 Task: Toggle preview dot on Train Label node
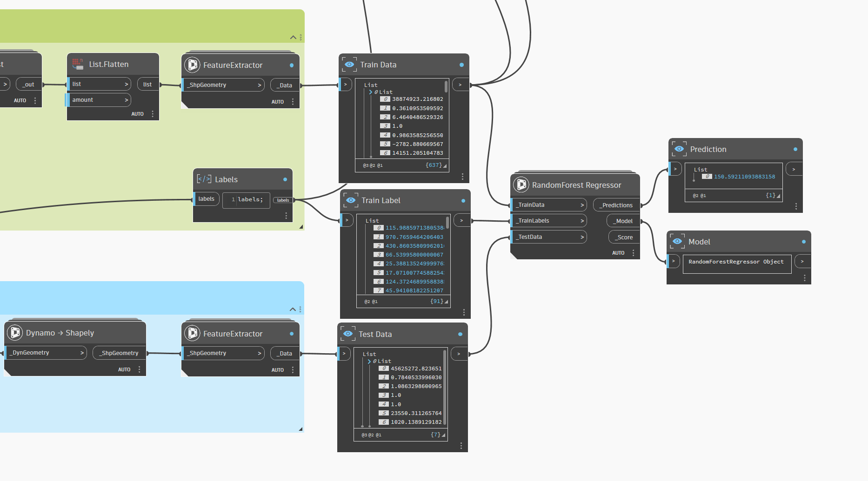pyautogui.click(x=463, y=201)
